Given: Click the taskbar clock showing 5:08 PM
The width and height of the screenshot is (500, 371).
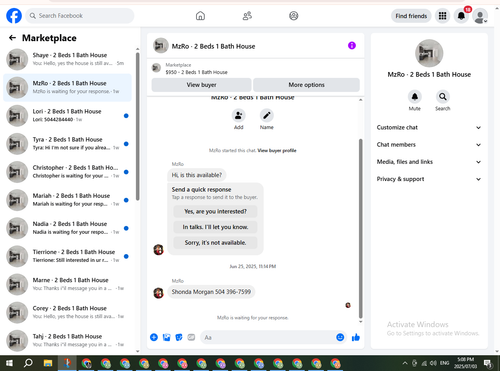Looking at the screenshot, I should pos(465,363).
